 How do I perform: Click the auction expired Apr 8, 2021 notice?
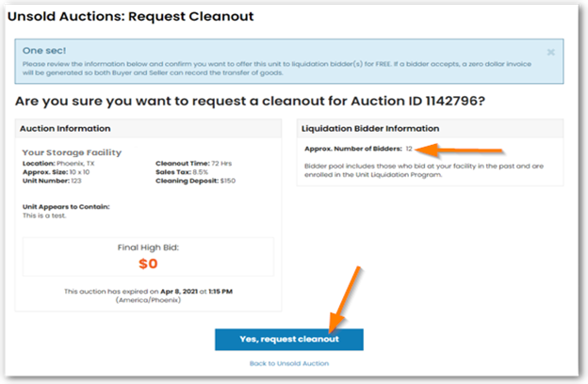click(148, 296)
